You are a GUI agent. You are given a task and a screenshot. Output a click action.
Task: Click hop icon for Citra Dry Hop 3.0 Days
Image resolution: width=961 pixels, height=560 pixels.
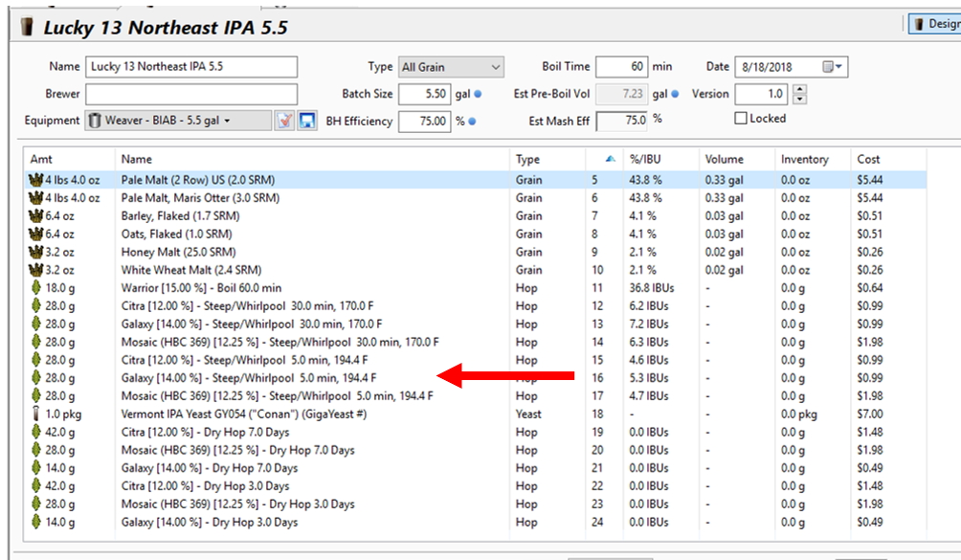[36, 486]
